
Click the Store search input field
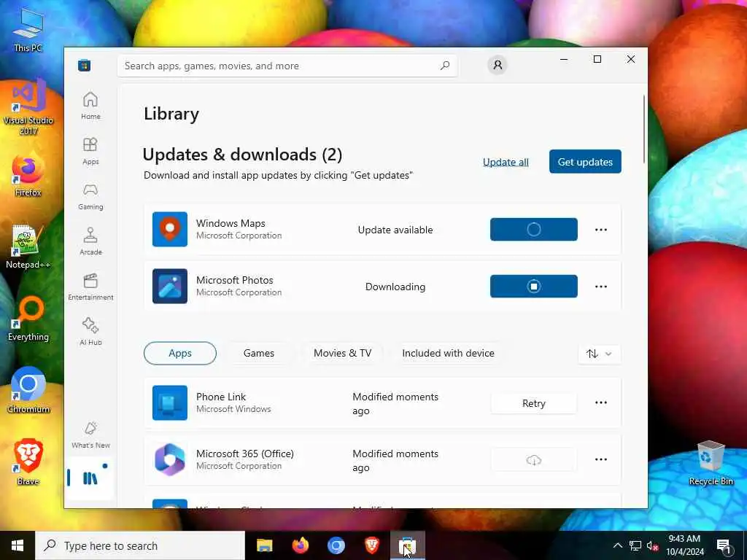287,66
